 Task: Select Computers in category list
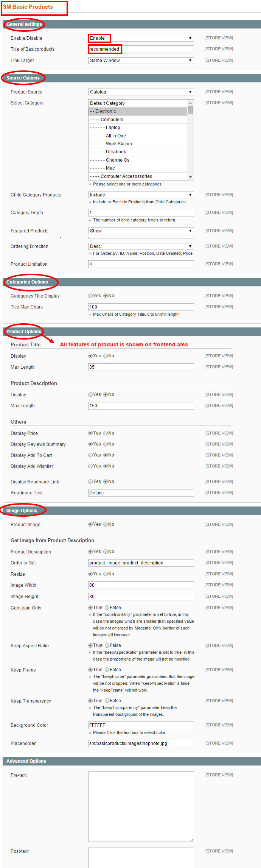coord(138,120)
